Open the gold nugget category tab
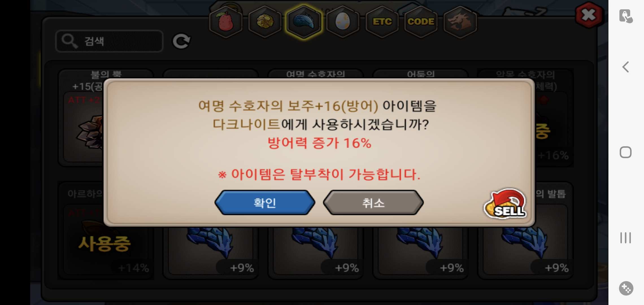This screenshot has width=644, height=305. coord(265,22)
